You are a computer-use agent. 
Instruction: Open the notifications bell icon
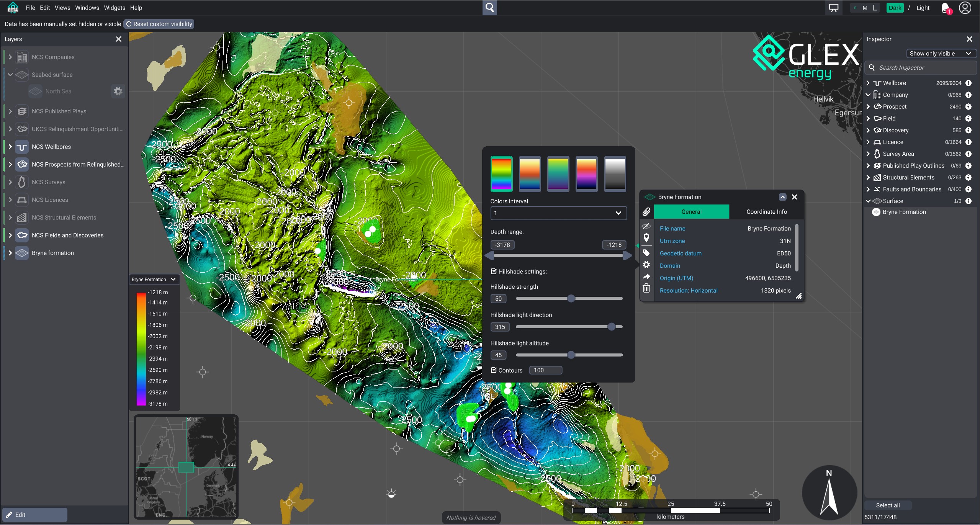pyautogui.click(x=945, y=8)
